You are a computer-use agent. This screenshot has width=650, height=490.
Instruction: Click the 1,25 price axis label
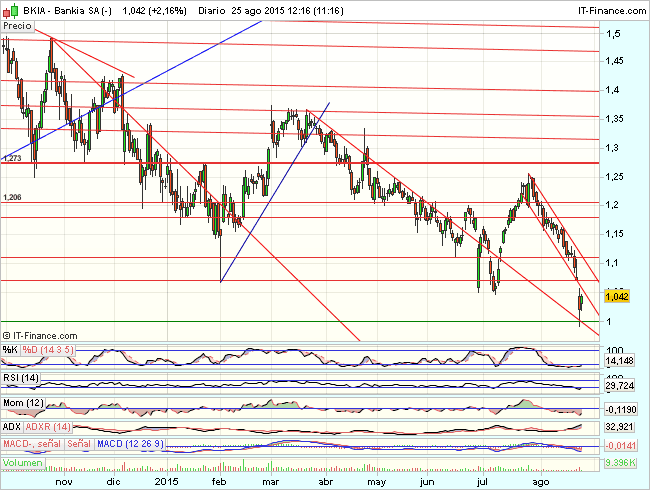coord(614,177)
